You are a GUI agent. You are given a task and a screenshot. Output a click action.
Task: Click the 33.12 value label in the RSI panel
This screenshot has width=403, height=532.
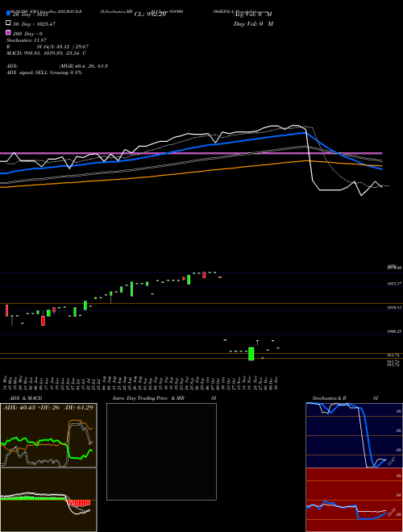[391, 513]
